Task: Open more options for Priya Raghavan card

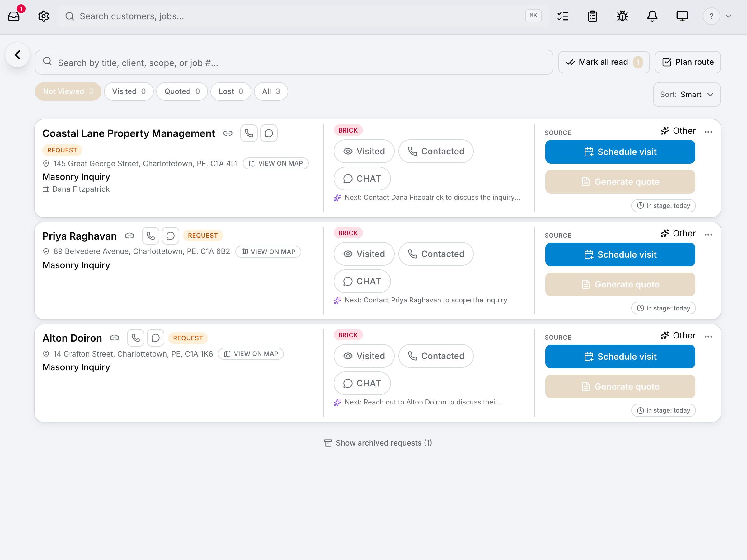Action: (x=708, y=235)
